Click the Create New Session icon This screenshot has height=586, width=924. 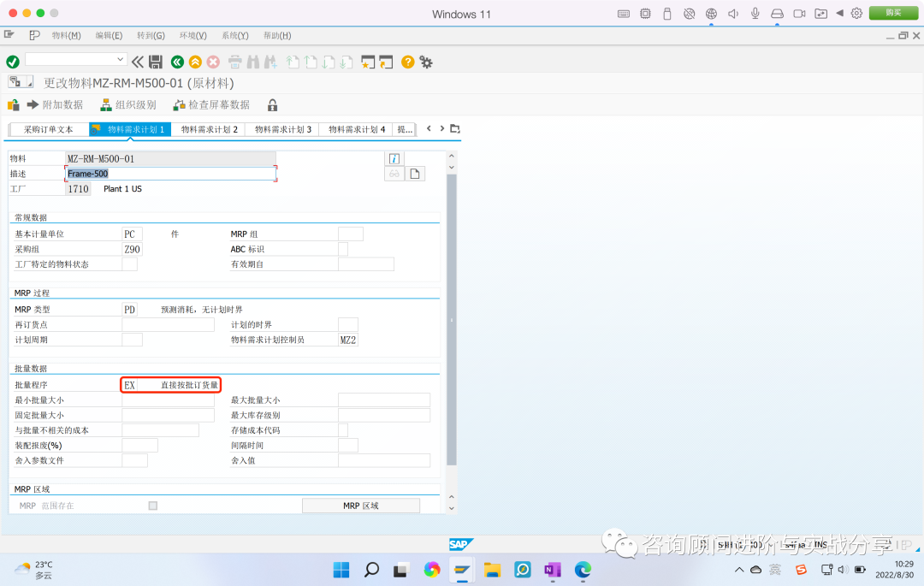coord(368,62)
